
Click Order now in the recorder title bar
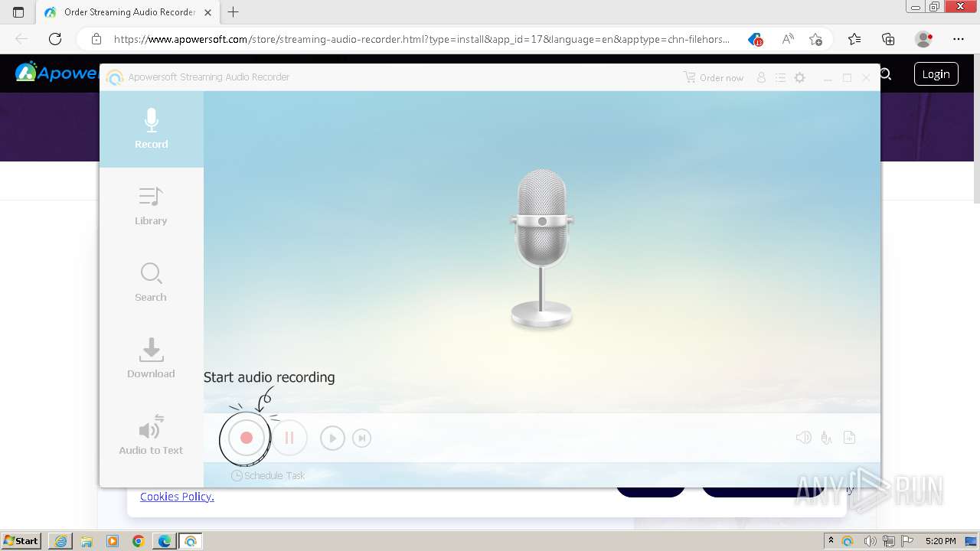coord(714,77)
